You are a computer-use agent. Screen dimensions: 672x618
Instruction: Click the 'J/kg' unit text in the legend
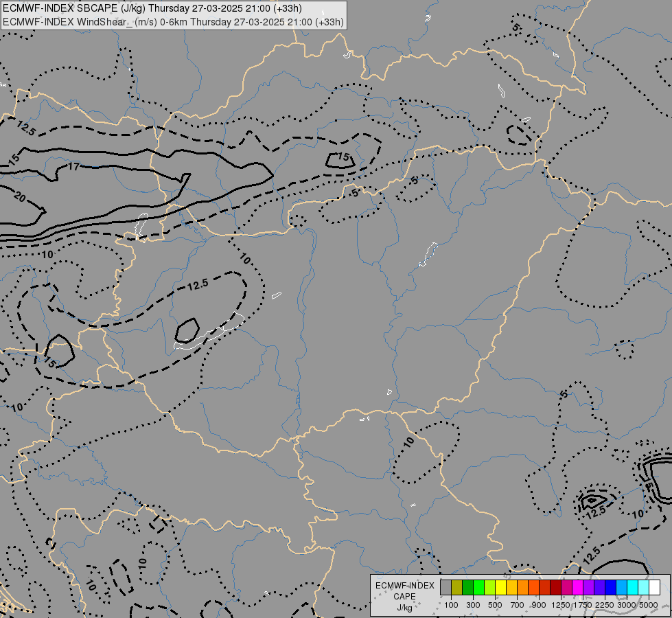point(404,608)
